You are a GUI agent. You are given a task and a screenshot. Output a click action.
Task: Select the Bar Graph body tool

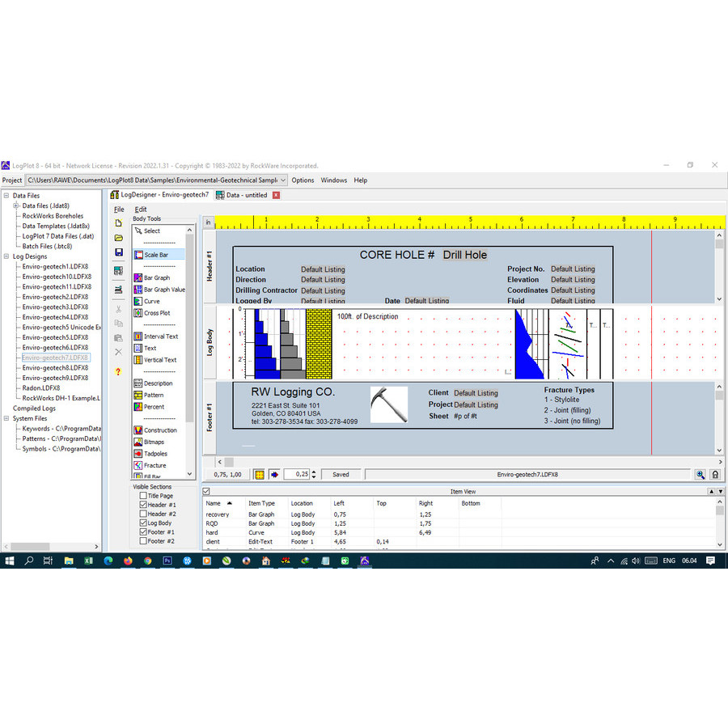156,277
